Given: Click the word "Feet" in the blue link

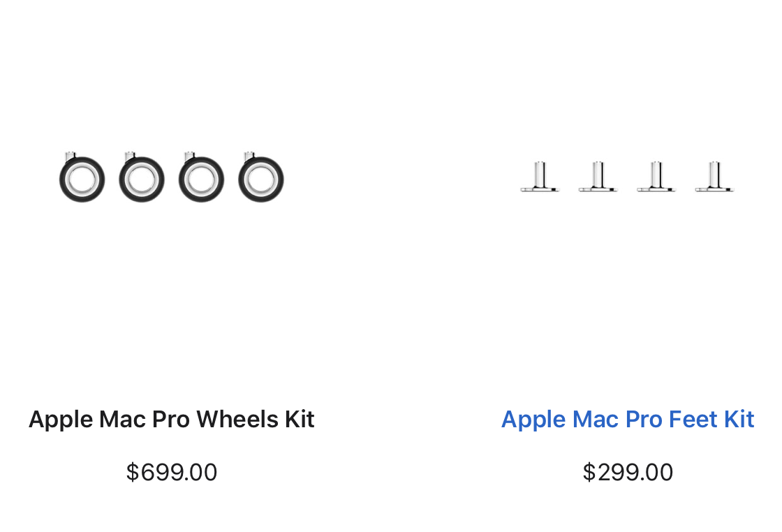Looking at the screenshot, I should point(693,420).
